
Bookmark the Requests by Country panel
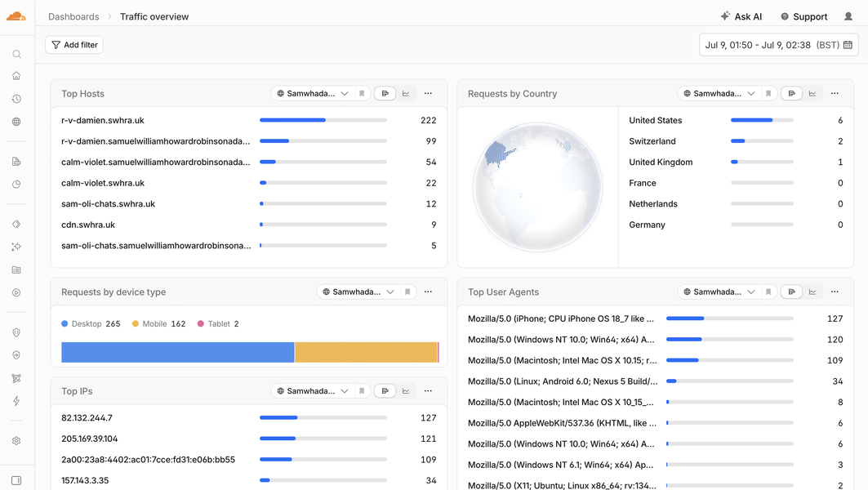[768, 94]
